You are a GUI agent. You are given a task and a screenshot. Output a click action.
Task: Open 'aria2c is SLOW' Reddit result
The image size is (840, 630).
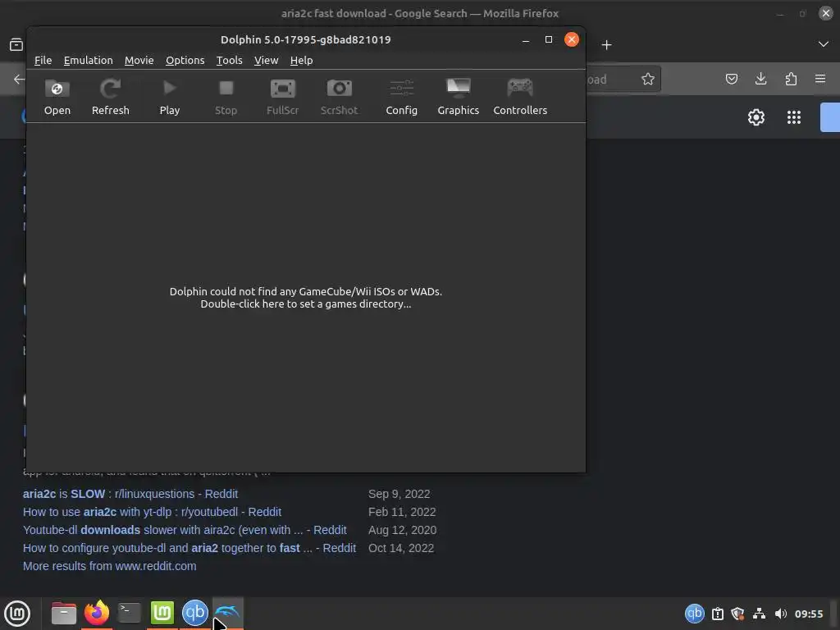(130, 494)
